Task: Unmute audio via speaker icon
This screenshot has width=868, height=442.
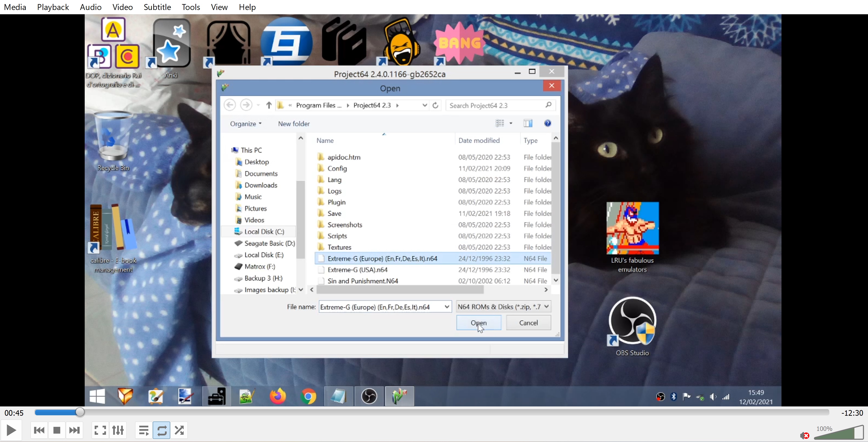Action: pos(804,435)
